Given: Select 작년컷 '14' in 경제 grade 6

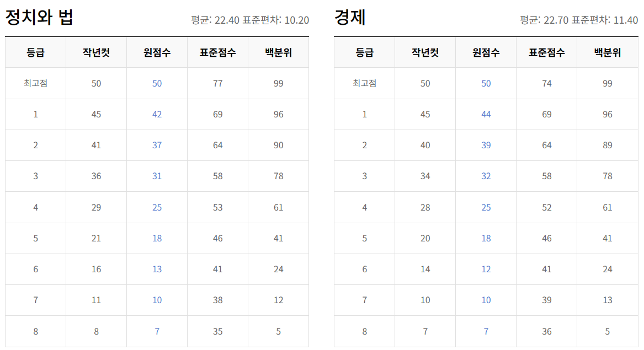Looking at the screenshot, I should coord(425,269).
